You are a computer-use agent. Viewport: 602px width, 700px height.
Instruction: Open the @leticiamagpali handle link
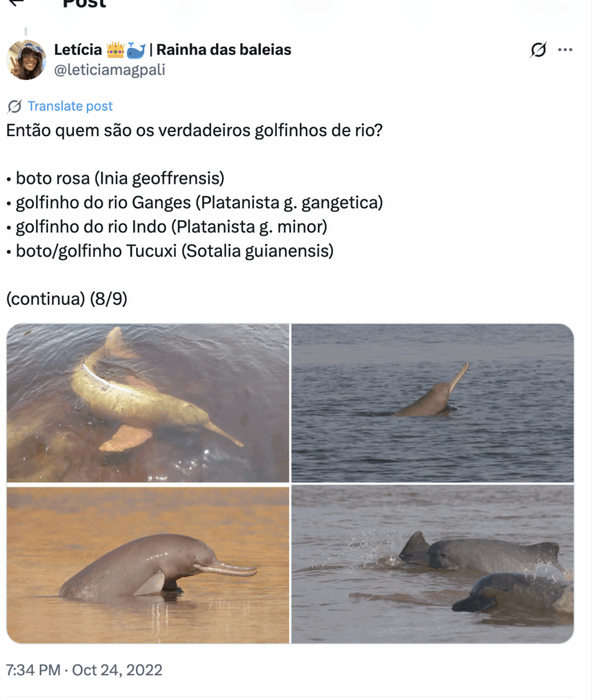coord(110,70)
